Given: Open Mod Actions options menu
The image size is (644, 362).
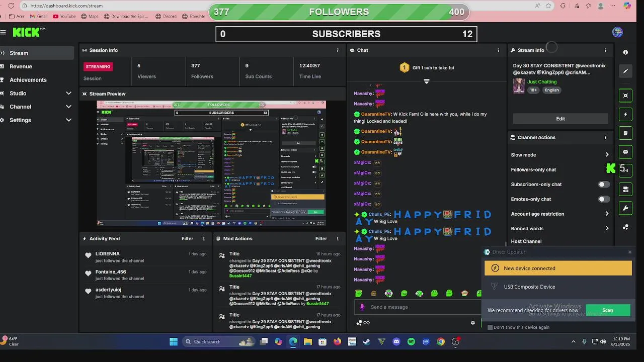Looking at the screenshot, I should [338, 239].
